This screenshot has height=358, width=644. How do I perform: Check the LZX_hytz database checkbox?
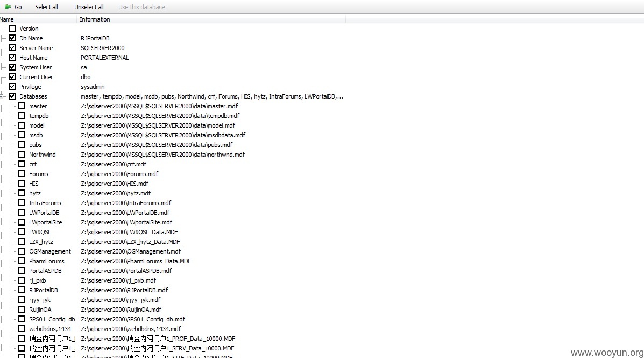tap(22, 241)
